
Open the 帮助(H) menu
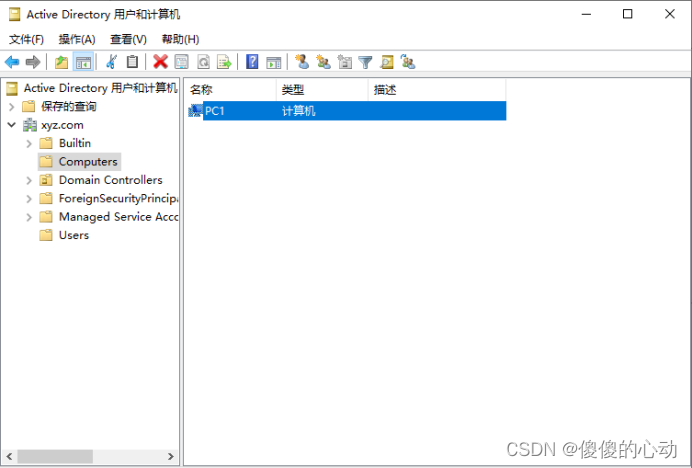[181, 39]
